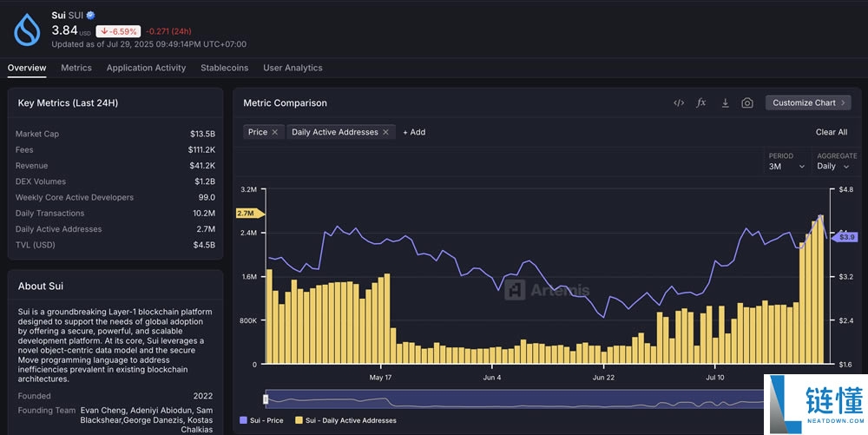This screenshot has height=435, width=868.
Task: Click the embed code icon
Action: click(679, 103)
